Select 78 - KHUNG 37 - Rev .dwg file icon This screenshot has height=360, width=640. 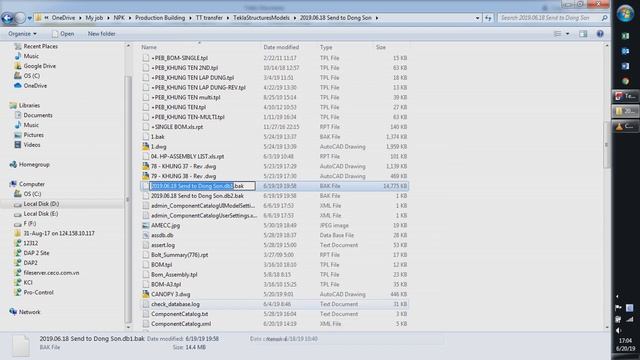click(x=146, y=166)
